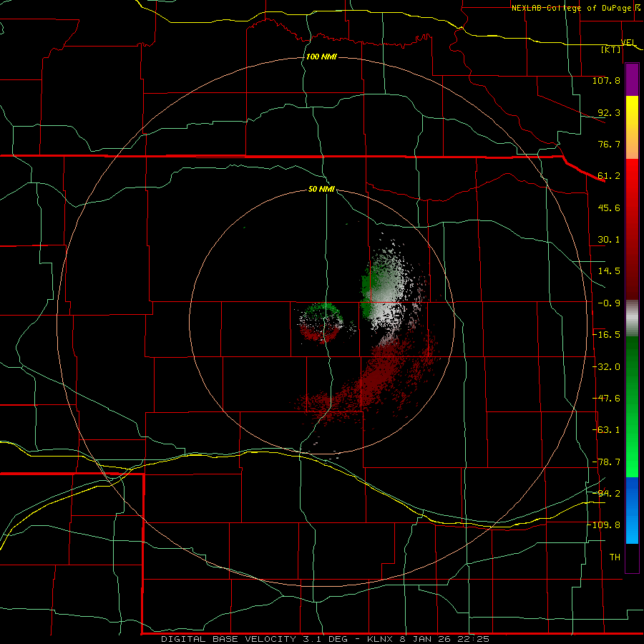
Task: Click the 14.5 value on the velocity scale
Action: [x=609, y=271]
